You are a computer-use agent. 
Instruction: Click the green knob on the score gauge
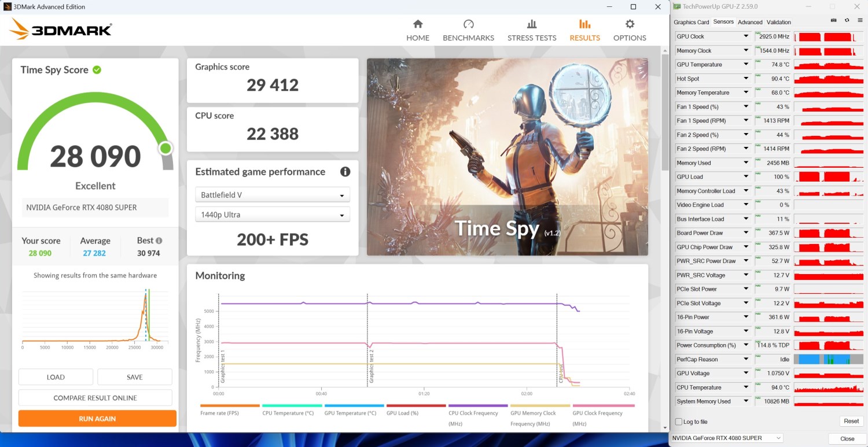point(166,149)
